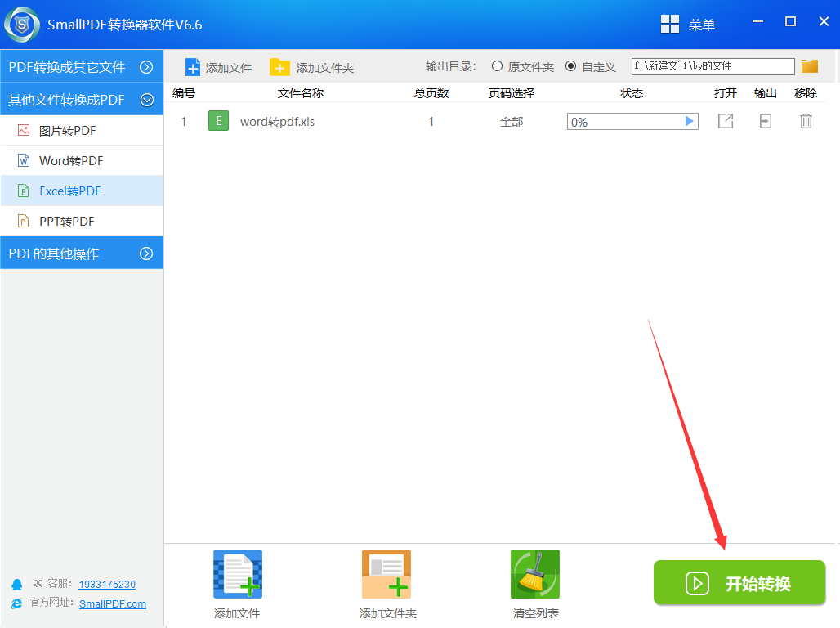The image size is (840, 628).
Task: Select Word转PDF in sidebar
Action: 82,161
